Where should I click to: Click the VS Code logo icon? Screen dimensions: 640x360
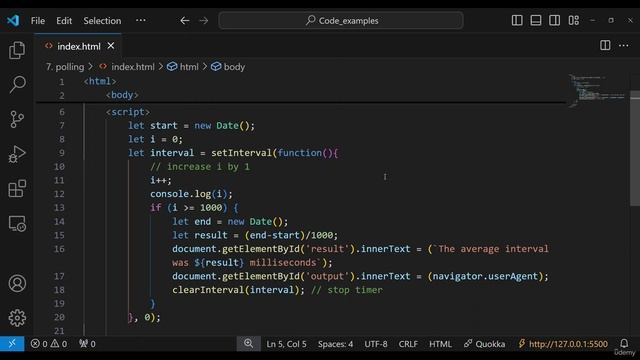13,20
